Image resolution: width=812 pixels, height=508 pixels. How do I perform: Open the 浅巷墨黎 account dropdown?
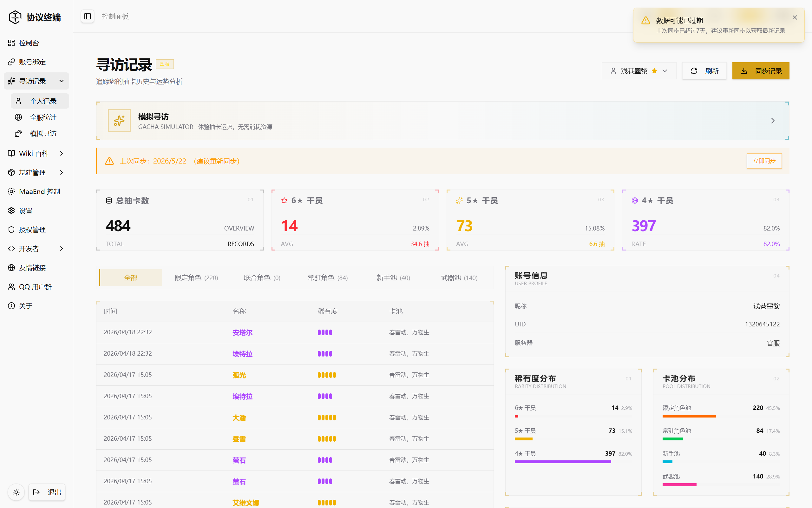click(x=639, y=71)
